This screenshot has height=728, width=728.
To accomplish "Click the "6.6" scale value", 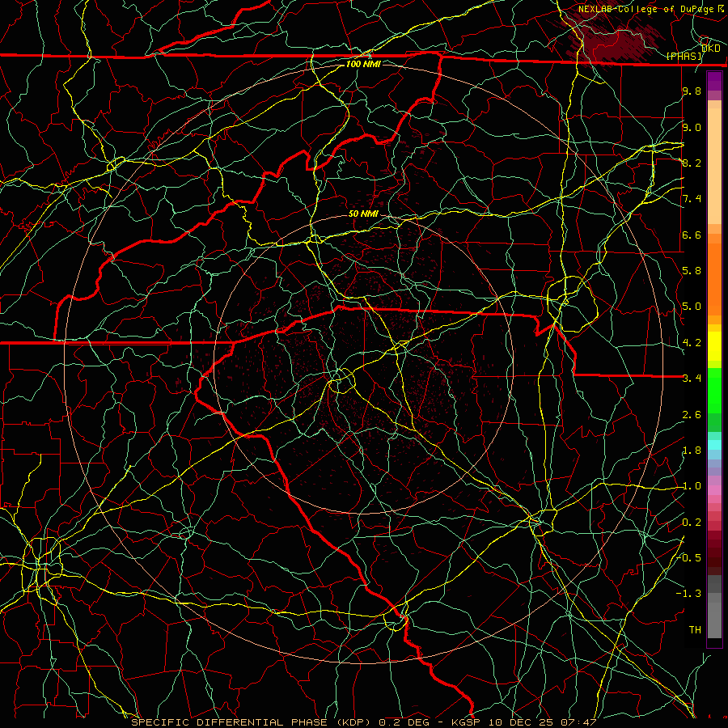I will [692, 235].
